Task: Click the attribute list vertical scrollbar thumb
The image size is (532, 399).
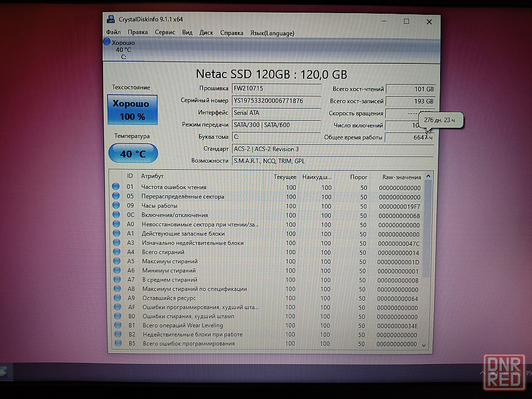Action: tap(428, 229)
